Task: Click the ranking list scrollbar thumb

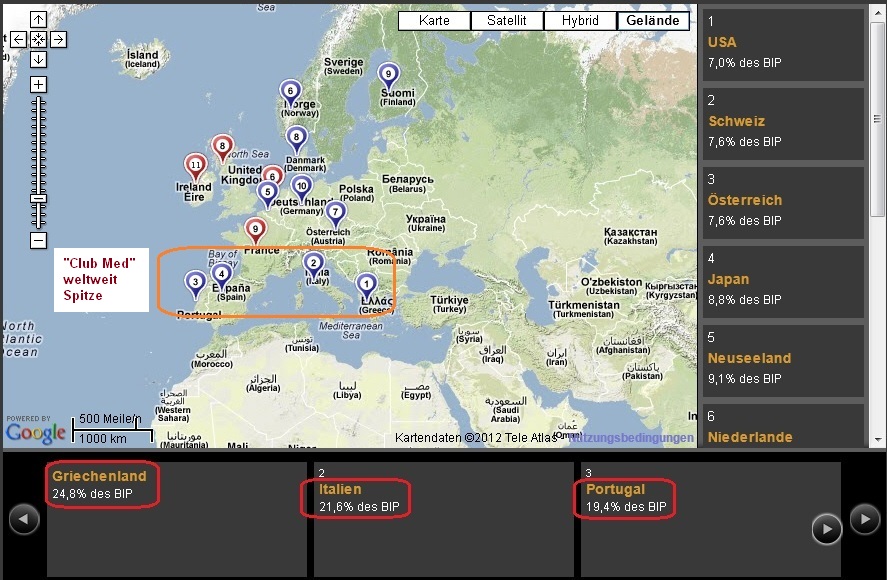Action: [x=877, y=119]
